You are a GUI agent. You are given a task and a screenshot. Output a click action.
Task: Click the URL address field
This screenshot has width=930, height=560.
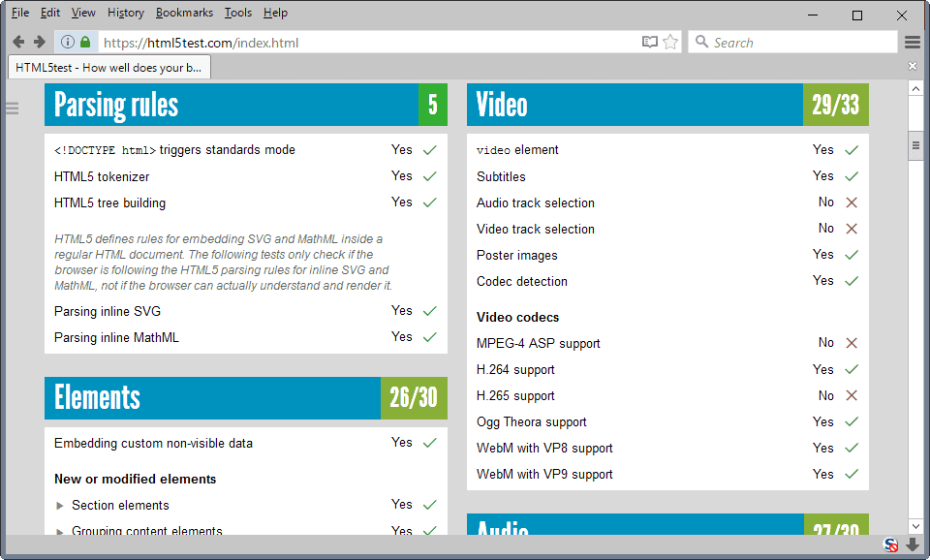point(368,42)
